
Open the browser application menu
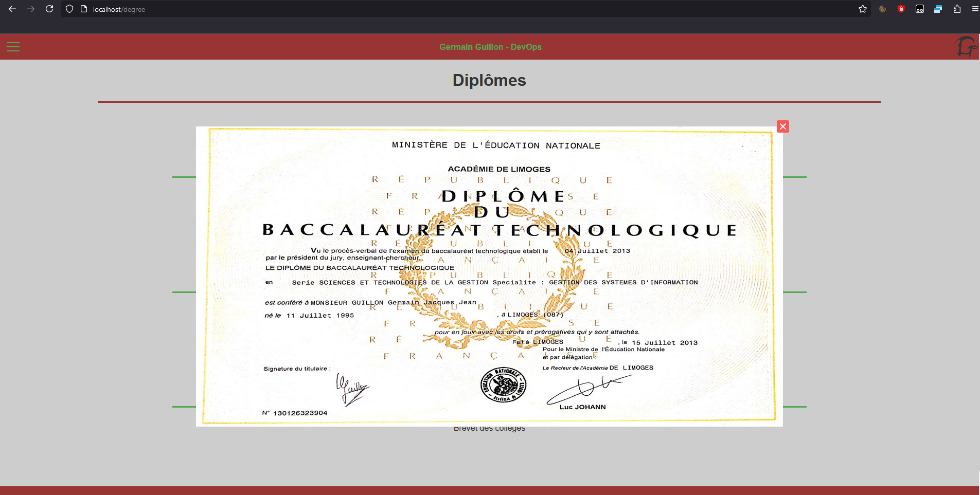(x=974, y=9)
